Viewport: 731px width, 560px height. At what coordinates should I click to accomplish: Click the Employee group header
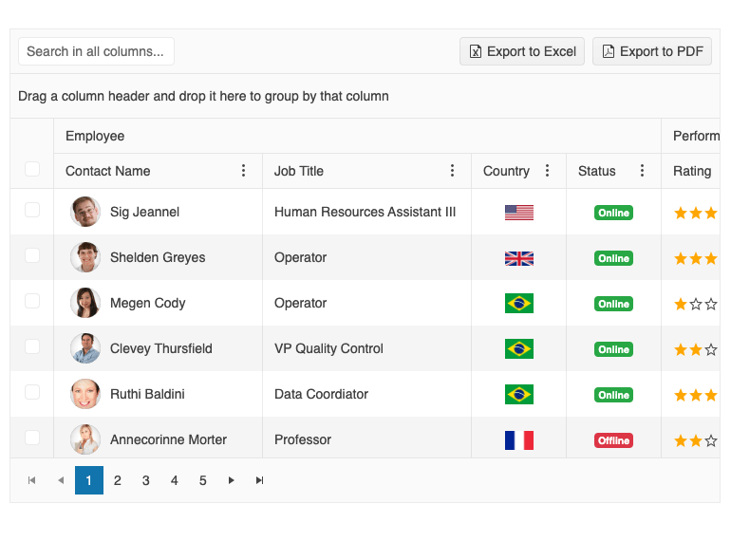(x=95, y=136)
